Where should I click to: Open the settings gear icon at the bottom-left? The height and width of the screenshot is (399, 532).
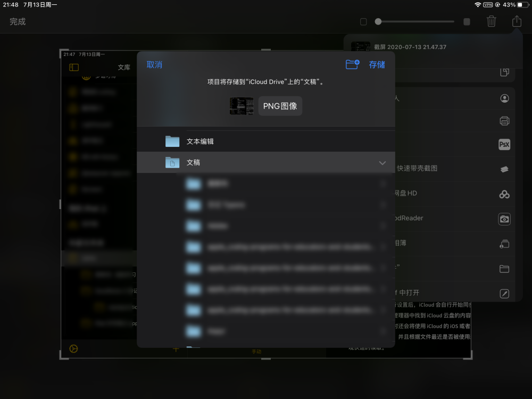point(73,349)
